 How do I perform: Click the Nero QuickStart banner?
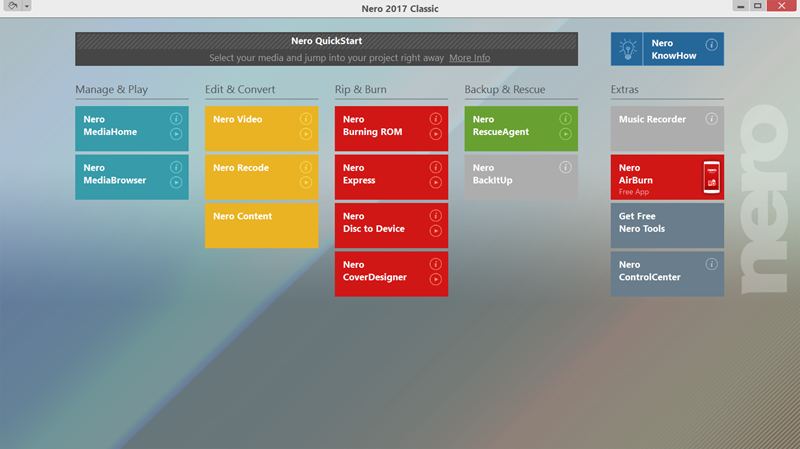click(x=327, y=49)
